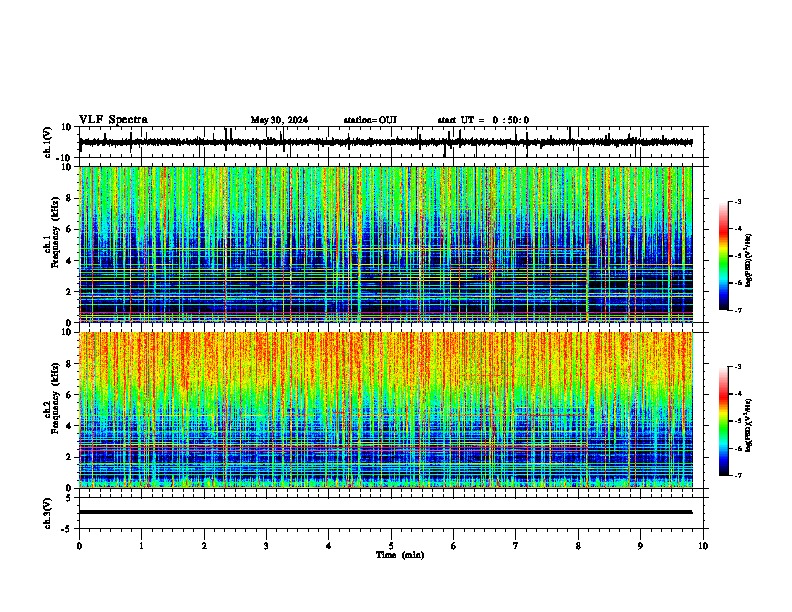Click the ch.1(V) waveform axis label
This screenshot has width=792, height=612.
click(x=48, y=142)
